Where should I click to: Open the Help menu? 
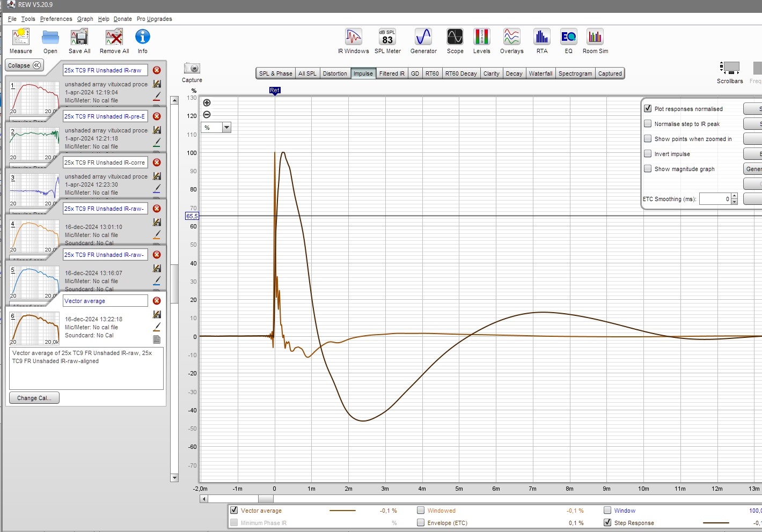(x=104, y=19)
